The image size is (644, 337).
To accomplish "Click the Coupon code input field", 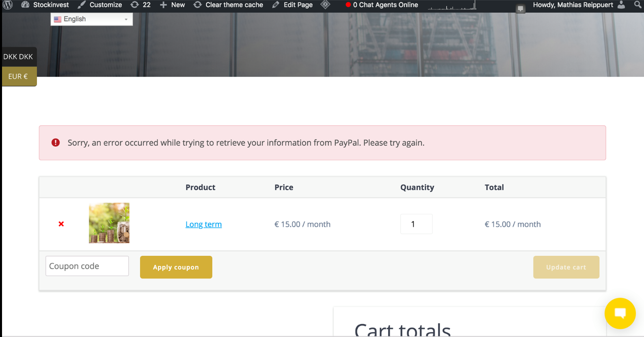I will [87, 266].
